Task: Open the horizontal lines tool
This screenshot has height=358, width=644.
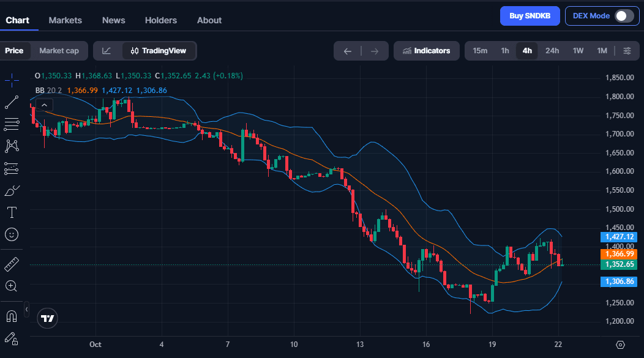Action: (12, 124)
